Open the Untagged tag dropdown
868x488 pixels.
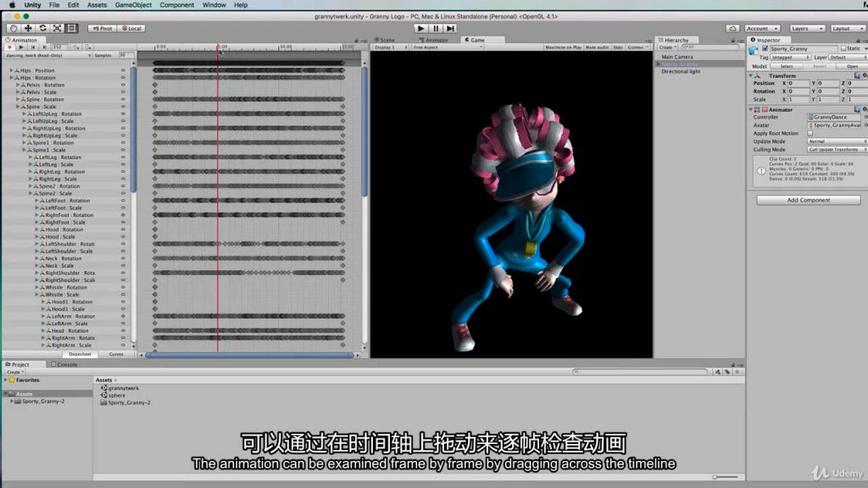(791, 58)
